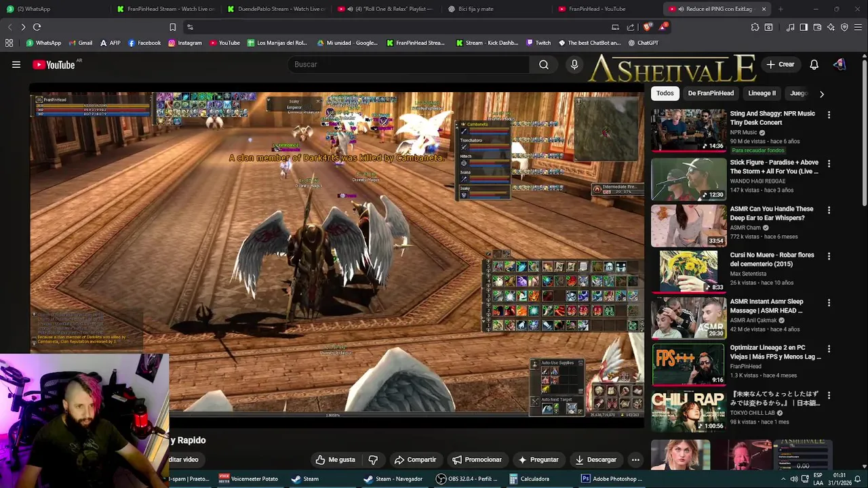Open Adobe Photoshop from taskbar
Screen dimensions: 868x488
tap(612, 479)
